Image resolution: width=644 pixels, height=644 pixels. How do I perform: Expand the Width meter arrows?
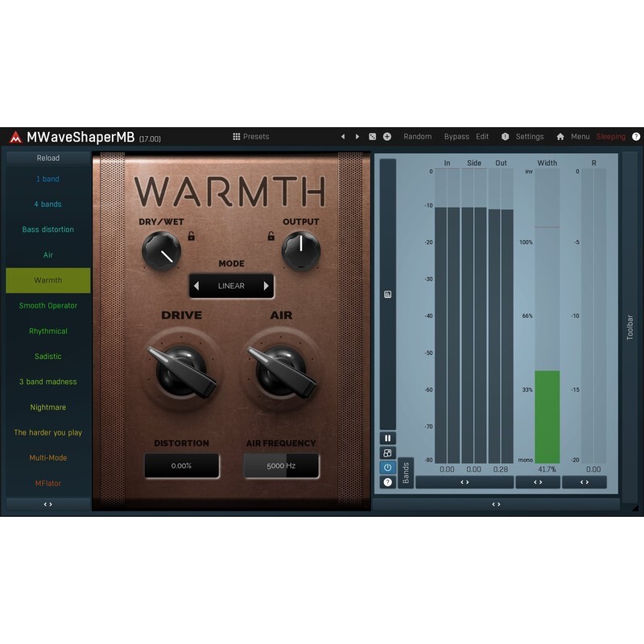pyautogui.click(x=538, y=482)
